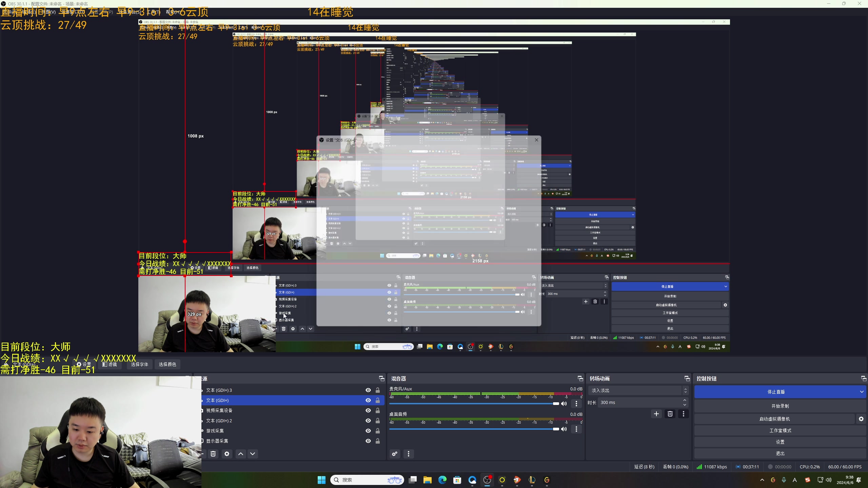Open File Explorer from taskbar
The width and height of the screenshot is (868, 488).
click(x=427, y=480)
